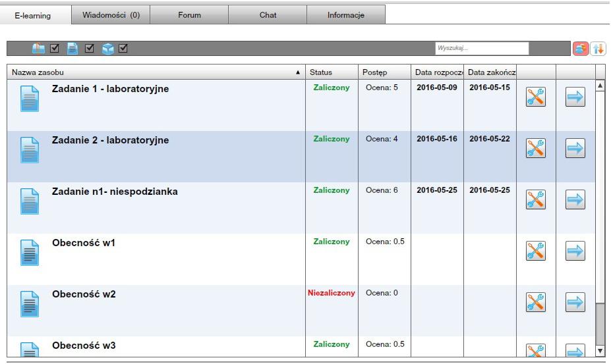Viewport: 611px width, 364px height.
Task: Select Zadanie n1- niespodzianka title
Action: 115,192
